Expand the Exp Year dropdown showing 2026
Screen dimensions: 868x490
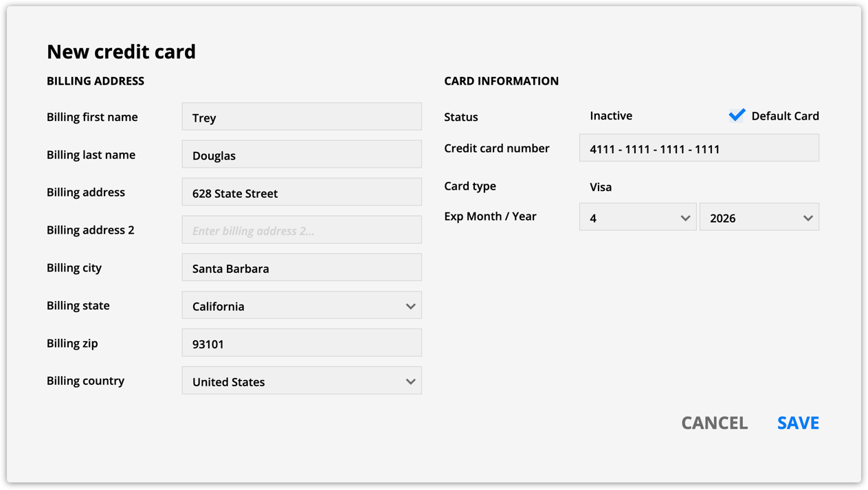click(759, 217)
